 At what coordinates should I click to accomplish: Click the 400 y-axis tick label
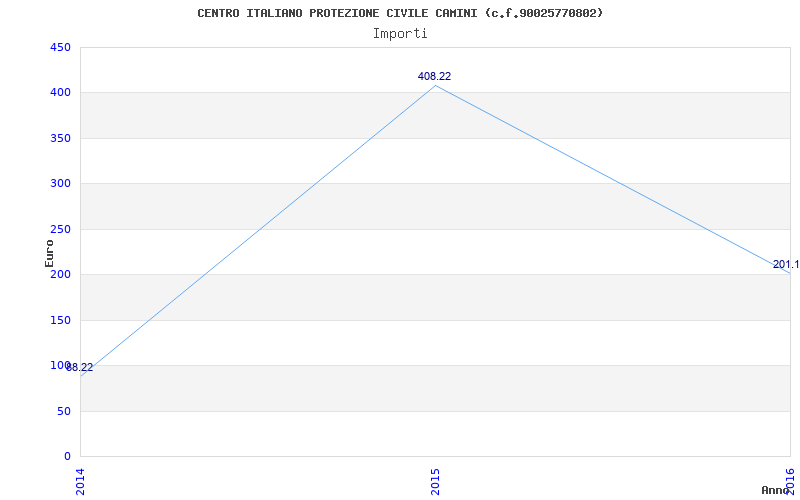coord(60,93)
